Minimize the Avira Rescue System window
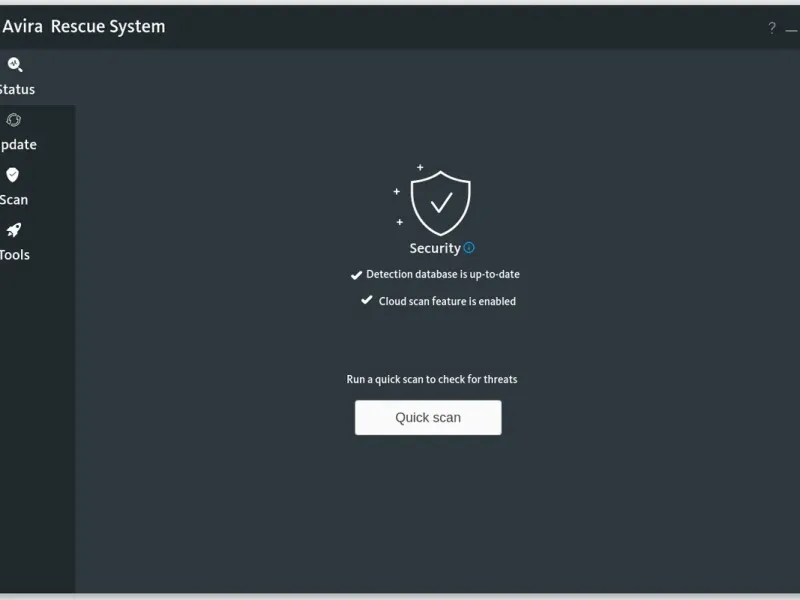800x600 pixels. point(792,31)
